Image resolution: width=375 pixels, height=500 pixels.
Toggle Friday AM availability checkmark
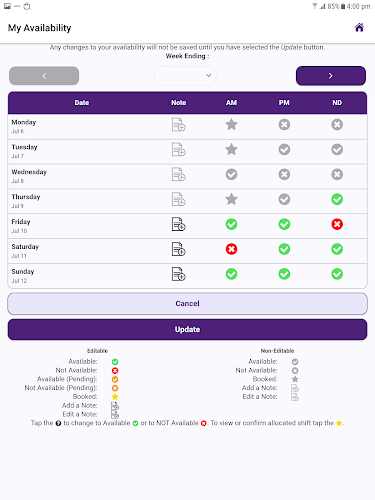pyautogui.click(x=231, y=224)
